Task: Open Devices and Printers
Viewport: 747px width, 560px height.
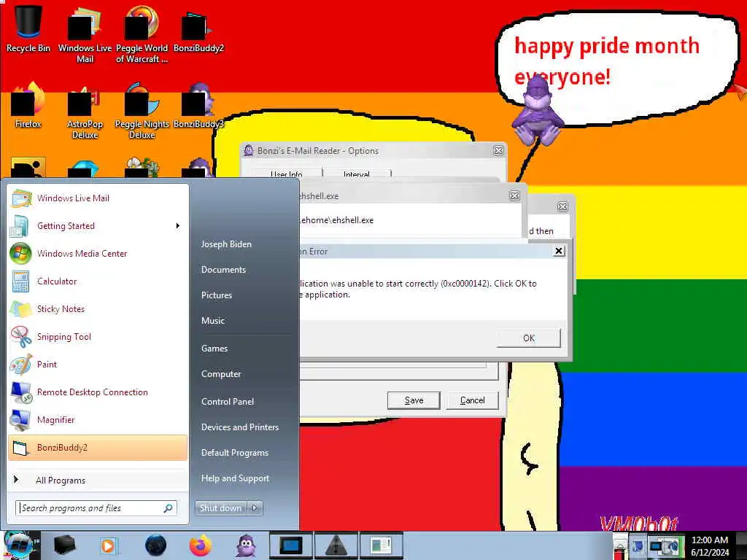Action: point(240,427)
